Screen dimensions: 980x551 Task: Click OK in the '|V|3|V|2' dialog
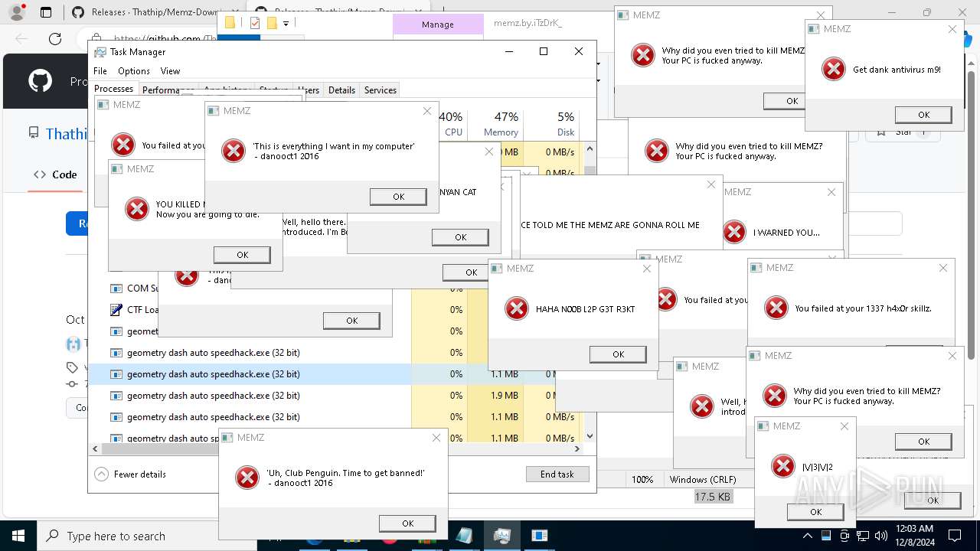pyautogui.click(x=815, y=512)
